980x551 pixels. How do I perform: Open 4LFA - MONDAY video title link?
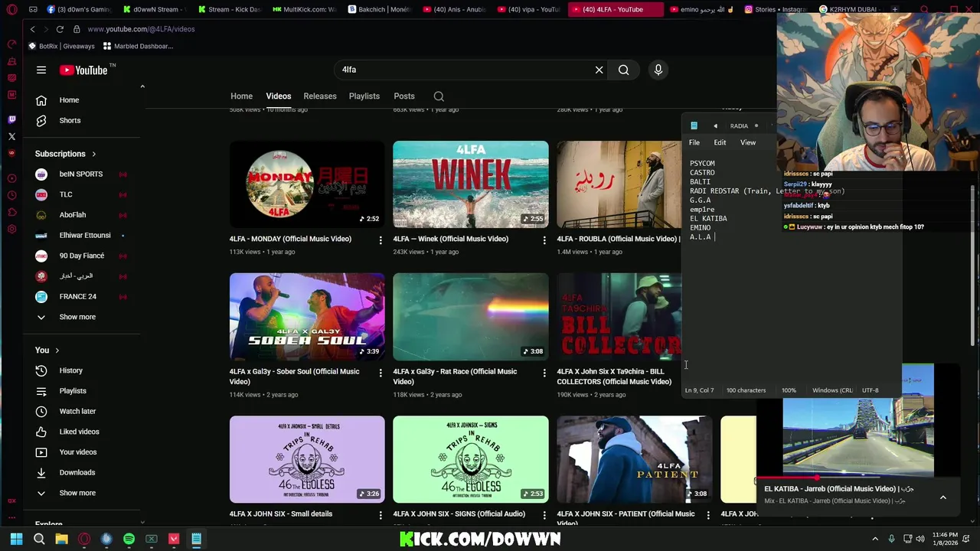290,239
